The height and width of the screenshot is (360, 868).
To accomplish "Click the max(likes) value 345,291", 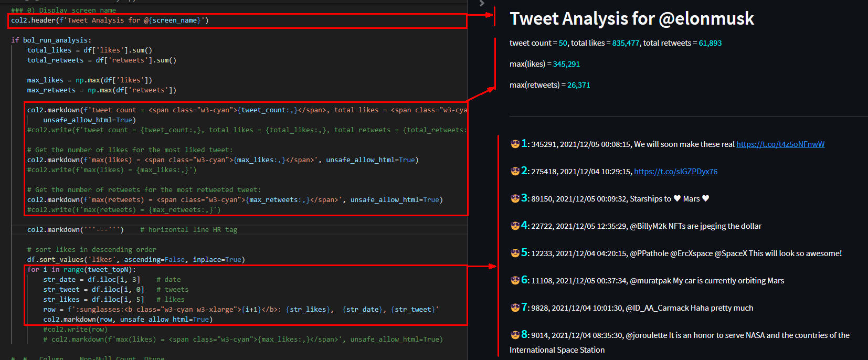I will tap(566, 64).
